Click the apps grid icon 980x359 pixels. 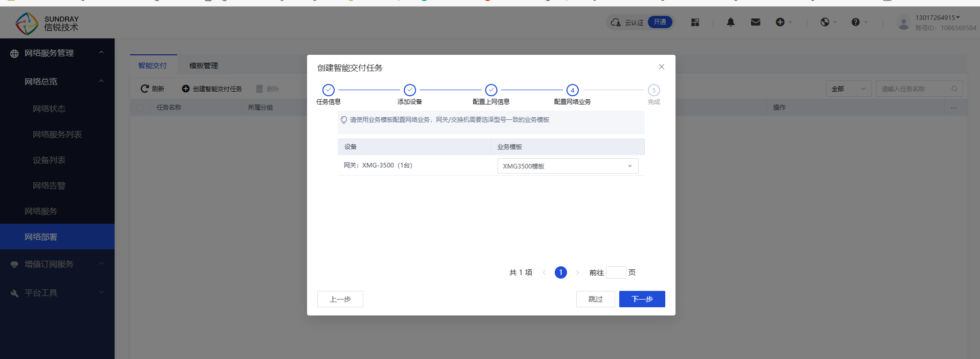point(695,22)
